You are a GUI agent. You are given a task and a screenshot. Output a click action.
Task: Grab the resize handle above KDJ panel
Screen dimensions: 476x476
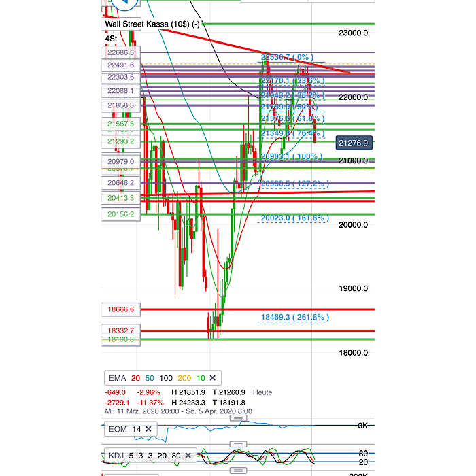[238, 444]
